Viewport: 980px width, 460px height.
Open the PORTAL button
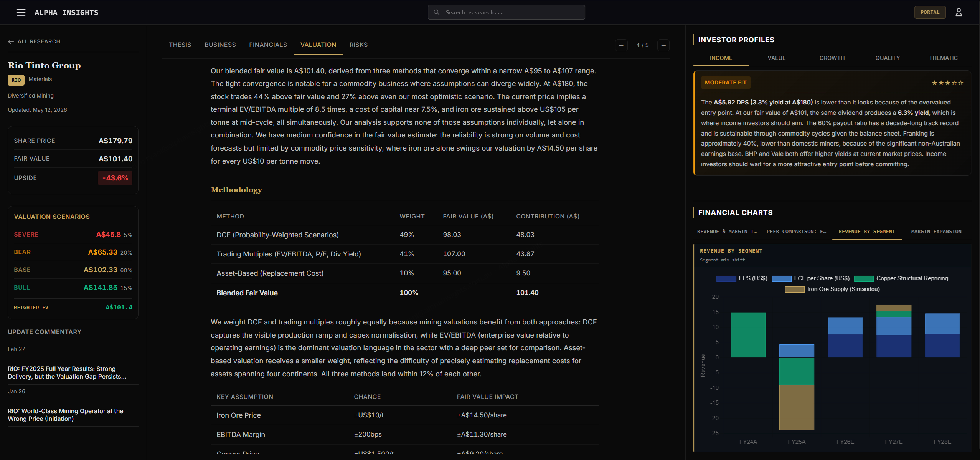tap(930, 12)
